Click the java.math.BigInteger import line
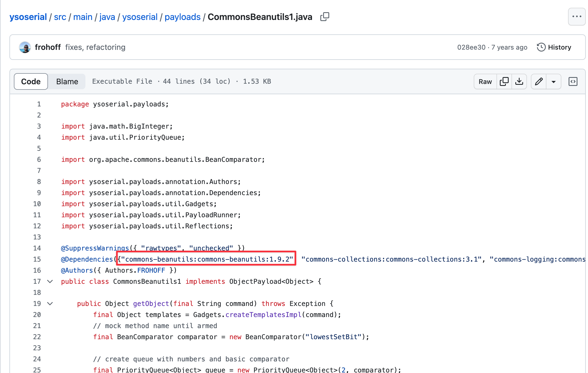Image resolution: width=588 pixels, height=373 pixels. click(x=117, y=126)
